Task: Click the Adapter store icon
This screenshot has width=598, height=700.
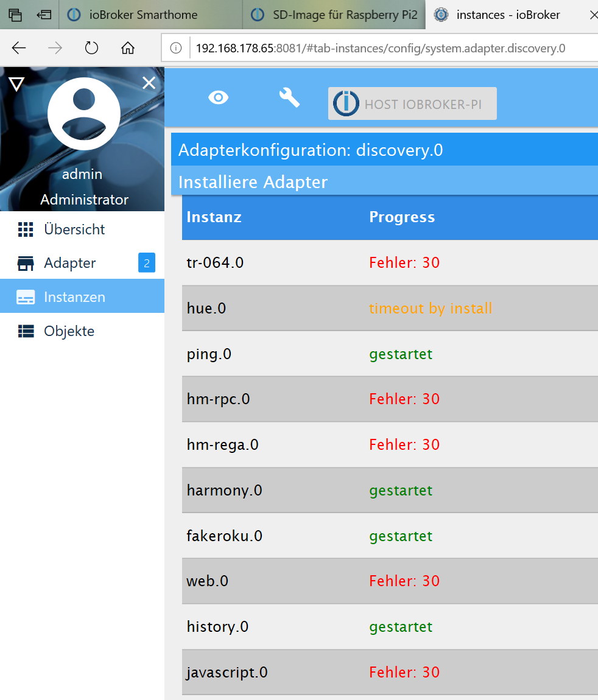Action: point(26,264)
